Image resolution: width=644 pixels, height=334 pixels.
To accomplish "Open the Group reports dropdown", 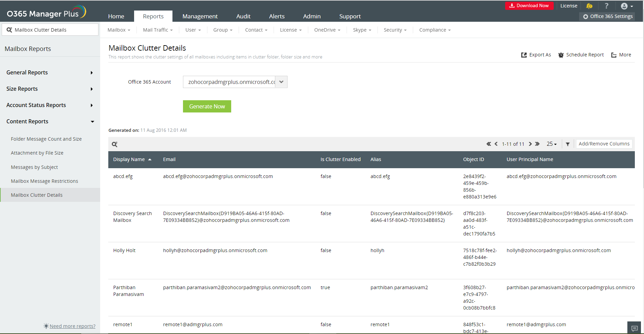I will click(223, 30).
